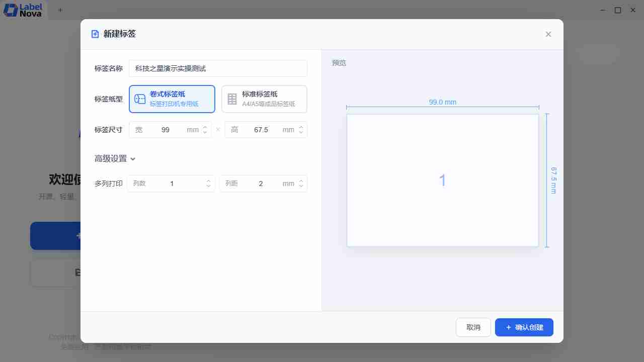Click the roll paper icon in 卷式标签纸
The height and width of the screenshot is (362, 644).
pos(140,99)
